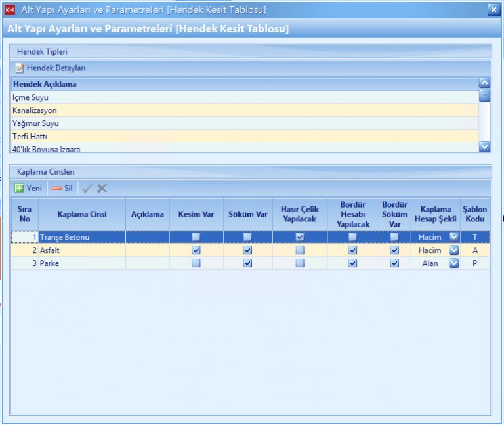Toggle Söküm Var checkbox for Parke
The width and height of the screenshot is (504, 425).
click(x=247, y=263)
